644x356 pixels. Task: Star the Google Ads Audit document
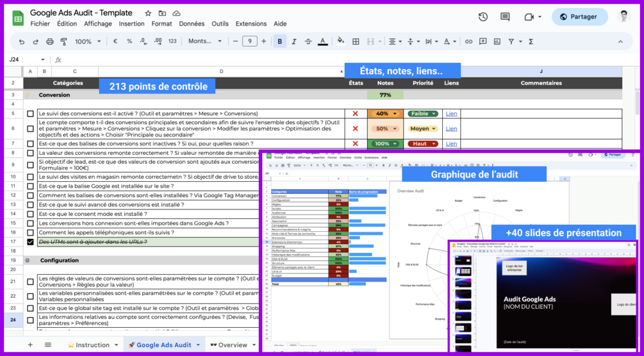tap(148, 13)
